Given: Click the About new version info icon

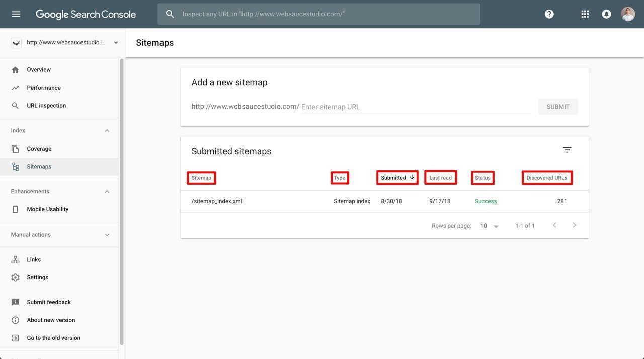Looking at the screenshot, I should (15, 320).
